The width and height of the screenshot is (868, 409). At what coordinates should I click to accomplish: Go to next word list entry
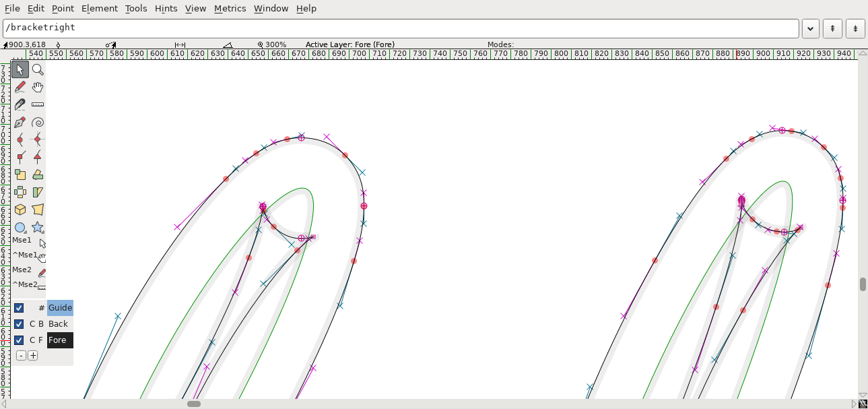(x=855, y=28)
